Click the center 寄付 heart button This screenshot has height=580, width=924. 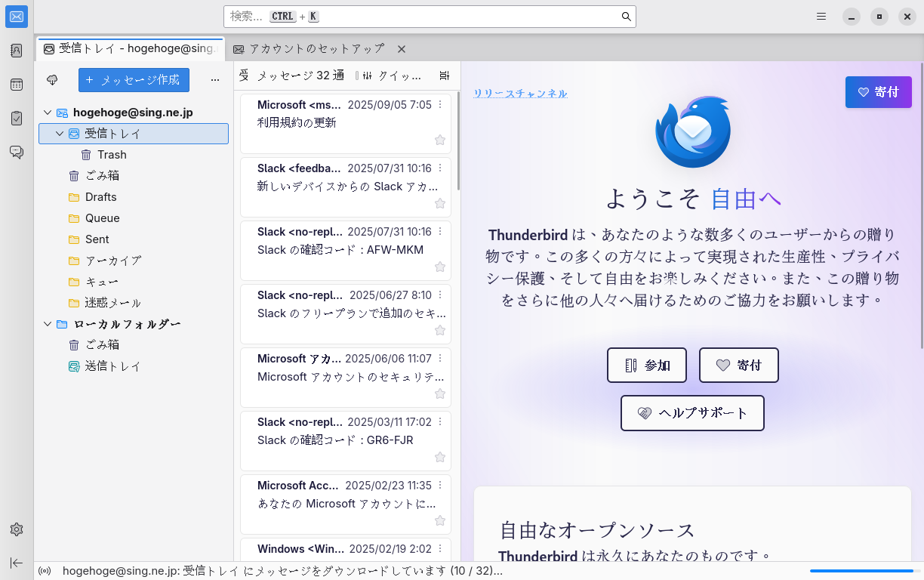[x=738, y=366]
